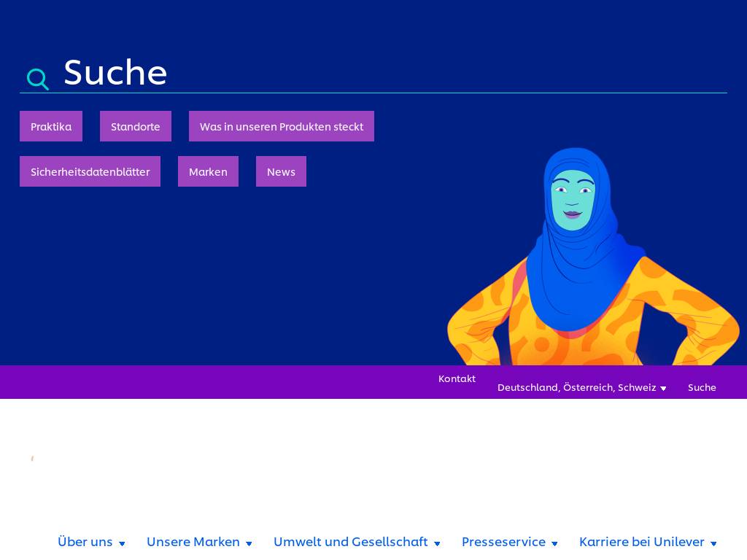
Task: Open the Standorte quick link
Action: point(136,126)
